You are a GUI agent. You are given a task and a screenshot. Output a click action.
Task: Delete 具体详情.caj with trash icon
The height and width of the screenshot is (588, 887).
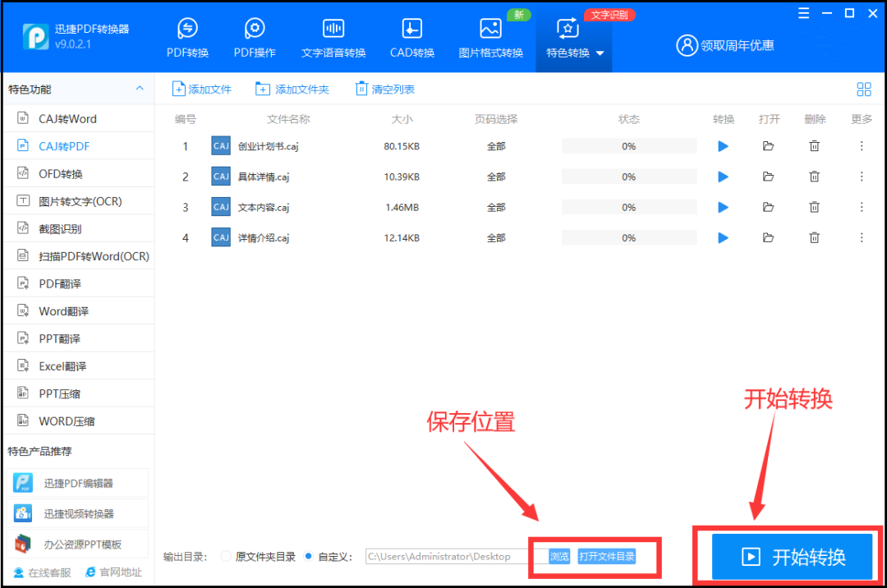(814, 177)
